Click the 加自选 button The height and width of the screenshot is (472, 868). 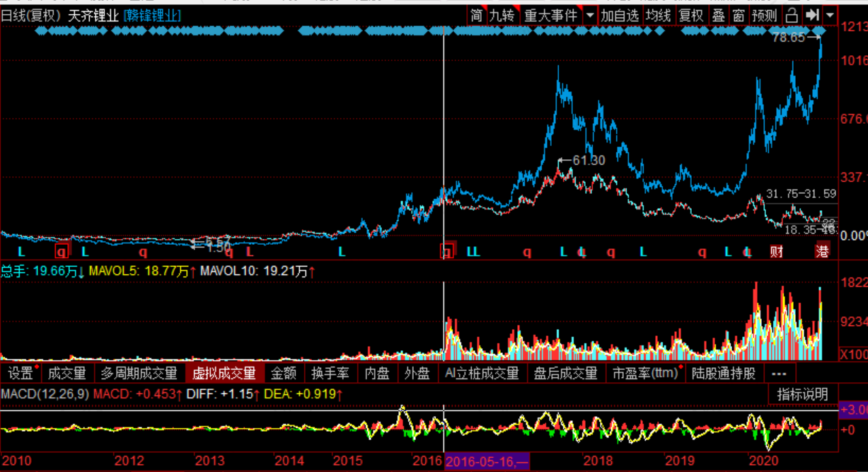coord(620,15)
